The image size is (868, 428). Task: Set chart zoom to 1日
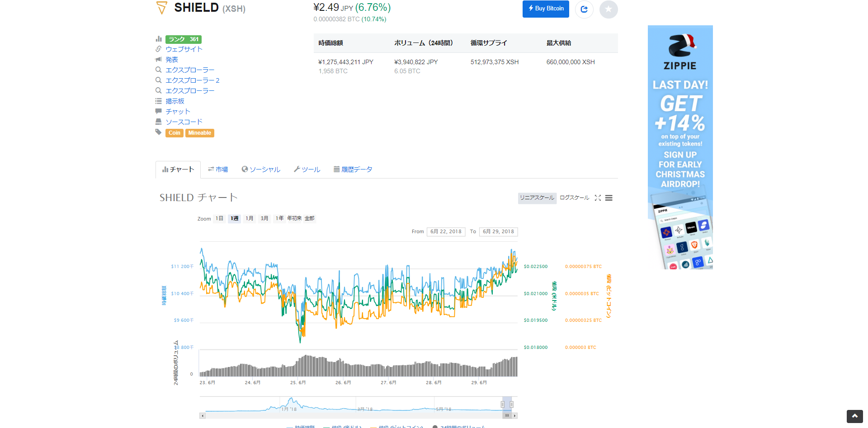219,219
